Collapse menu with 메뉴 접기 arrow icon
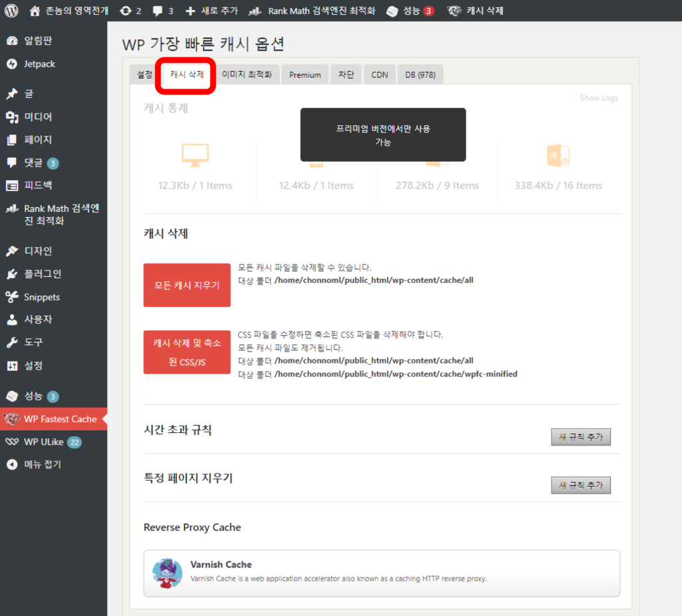The image size is (682, 616). (12, 465)
